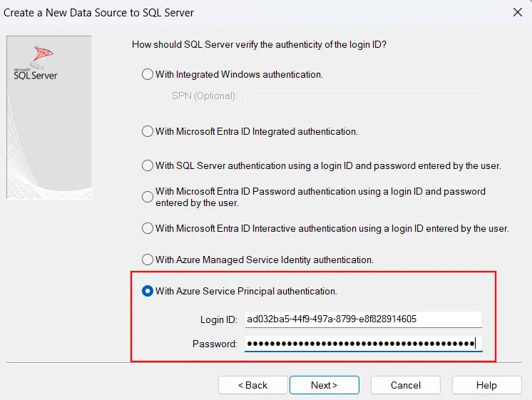
Task: Go back with the Back button
Action: [252, 385]
